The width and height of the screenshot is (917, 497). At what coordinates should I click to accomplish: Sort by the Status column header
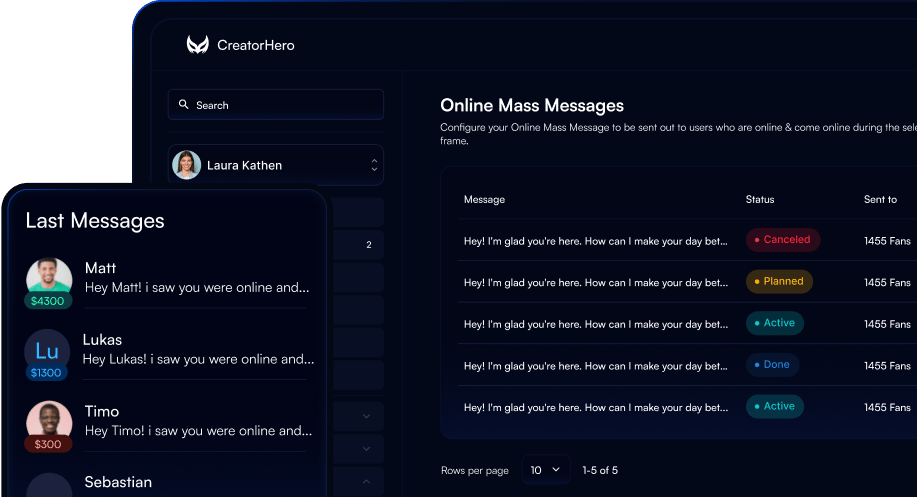pos(760,200)
